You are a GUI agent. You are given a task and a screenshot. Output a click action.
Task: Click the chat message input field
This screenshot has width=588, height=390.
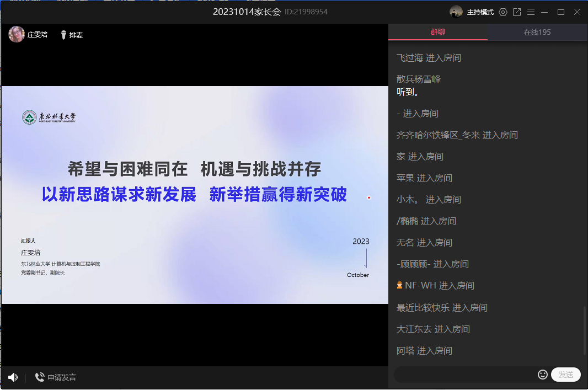pyautogui.click(x=463, y=375)
